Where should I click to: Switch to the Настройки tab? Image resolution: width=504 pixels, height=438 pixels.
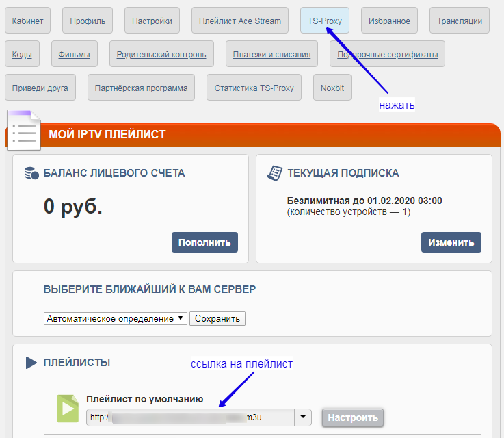[x=152, y=21]
